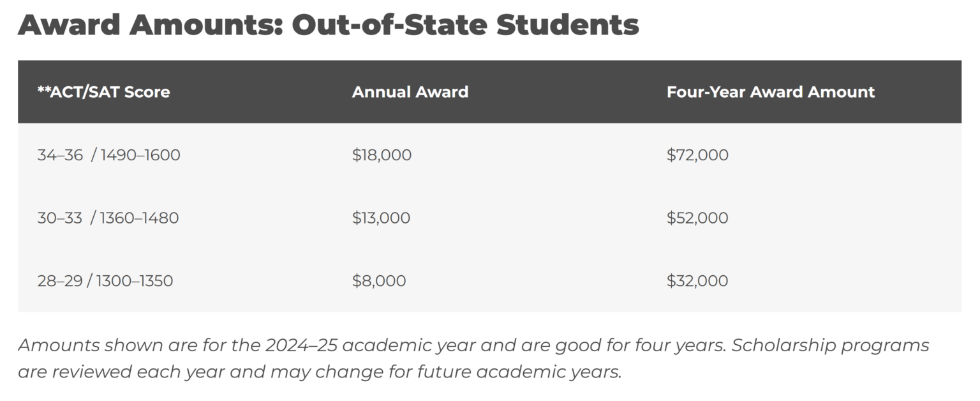This screenshot has width=980, height=401.
Task: Select the 30–33 / 1360–1480 score cell
Action: (108, 218)
